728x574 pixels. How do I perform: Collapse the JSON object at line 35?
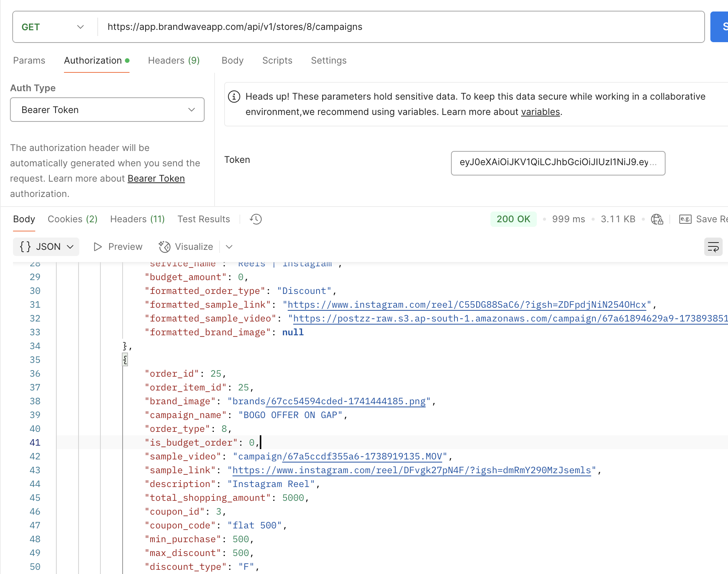tap(125, 359)
